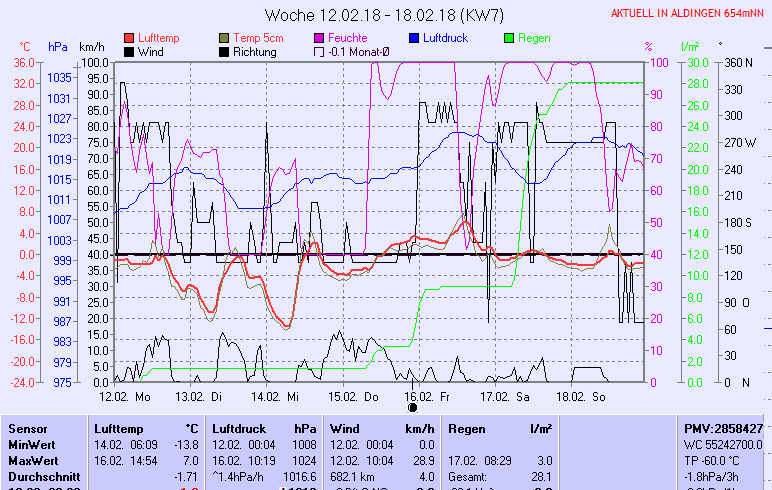The width and height of the screenshot is (772, 490).
Task: Click the Durchschnitt row label
Action: pyautogui.click(x=41, y=476)
